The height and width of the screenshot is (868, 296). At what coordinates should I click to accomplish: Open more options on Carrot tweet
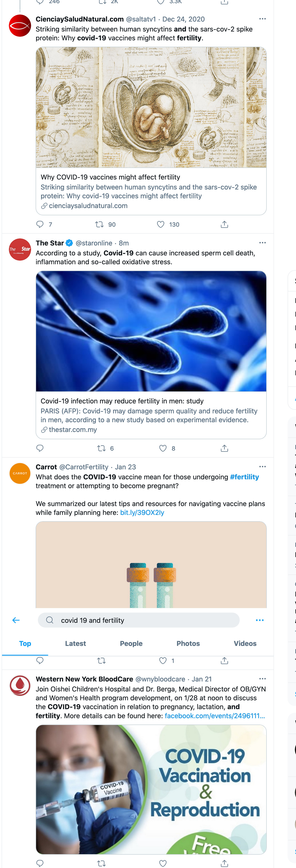pos(262,467)
